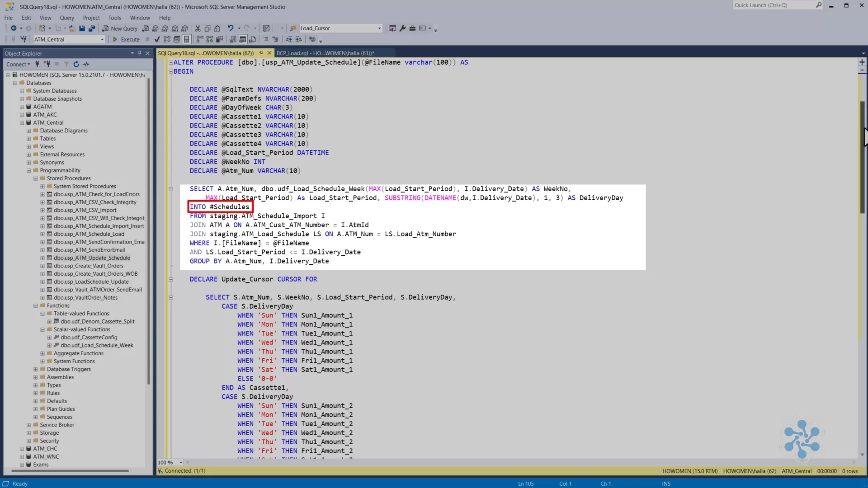Expand the Tables folder node

pyautogui.click(x=28, y=139)
